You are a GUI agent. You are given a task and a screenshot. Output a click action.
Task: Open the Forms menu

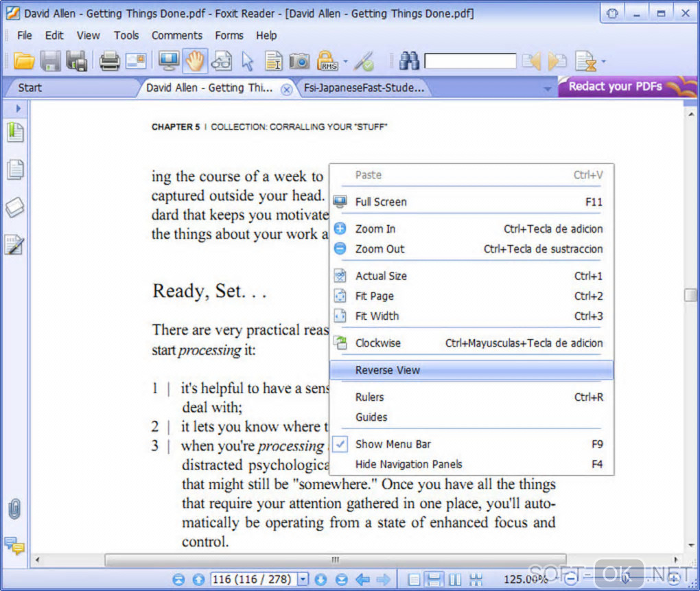click(x=229, y=35)
